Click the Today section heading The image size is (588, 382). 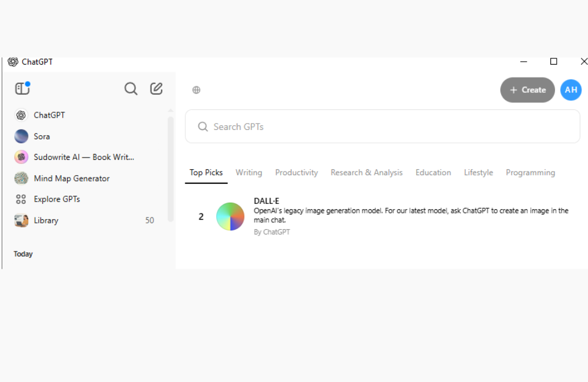pyautogui.click(x=24, y=254)
